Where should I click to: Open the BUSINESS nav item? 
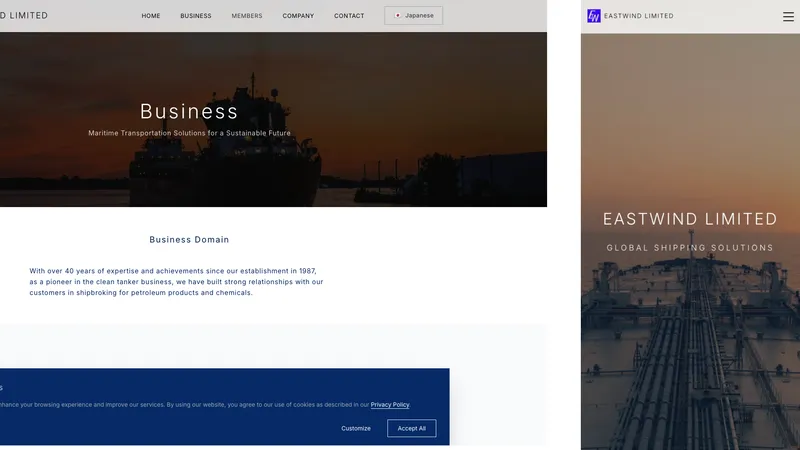pos(196,16)
